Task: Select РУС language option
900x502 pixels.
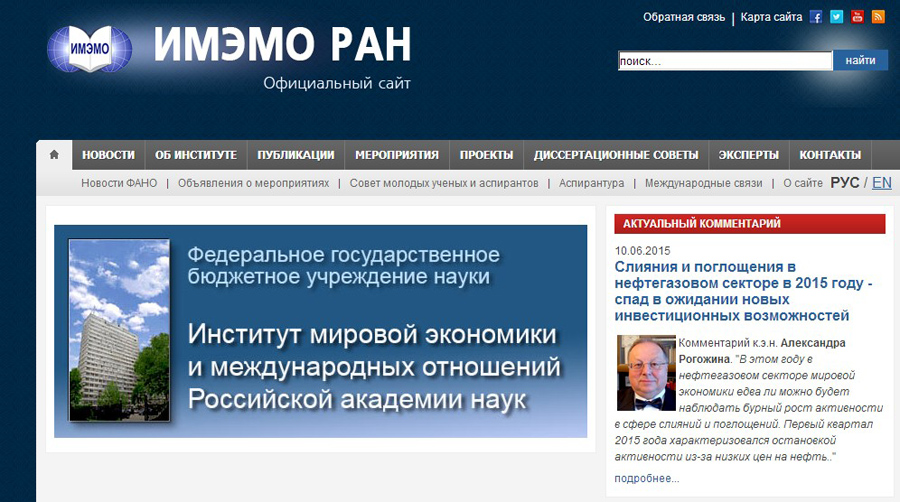Action: coord(844,183)
